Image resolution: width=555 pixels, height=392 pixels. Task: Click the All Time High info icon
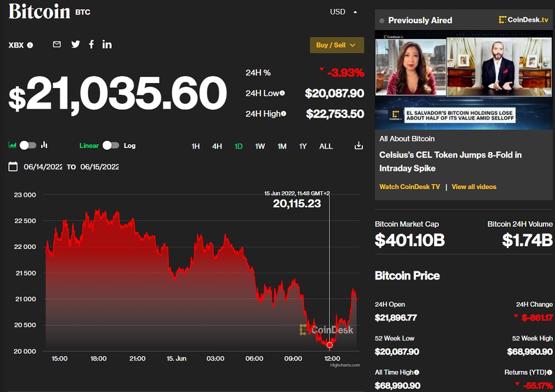(x=417, y=372)
